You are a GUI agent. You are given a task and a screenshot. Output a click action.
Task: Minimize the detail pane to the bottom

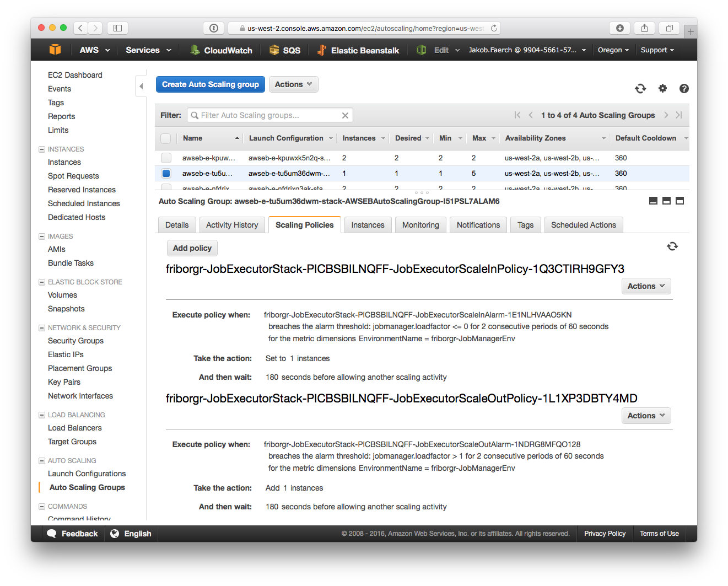click(653, 201)
